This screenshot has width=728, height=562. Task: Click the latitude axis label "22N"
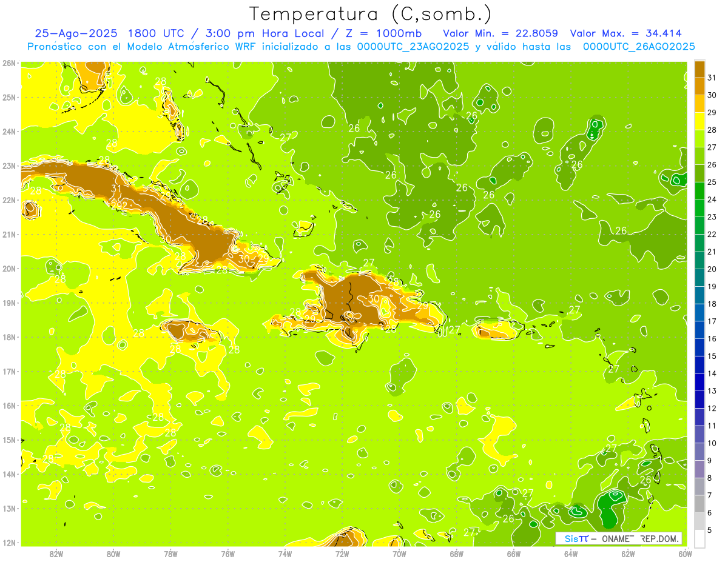pyautogui.click(x=9, y=200)
